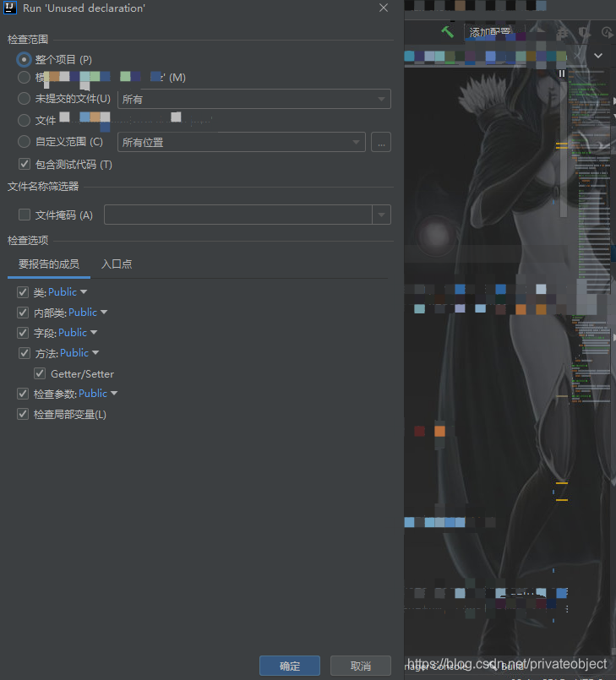Open the 字段 Public visibility dropdown
Screen dimensions: 616x680
click(78, 333)
